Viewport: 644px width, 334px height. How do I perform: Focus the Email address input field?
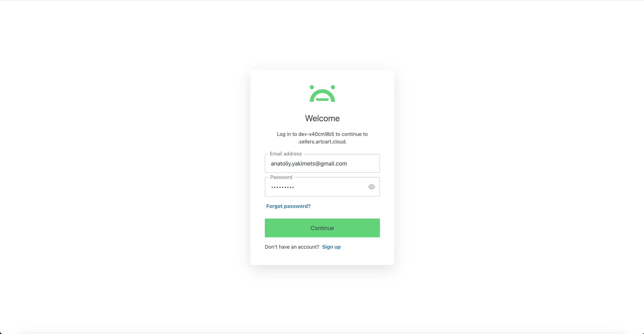coord(322,163)
